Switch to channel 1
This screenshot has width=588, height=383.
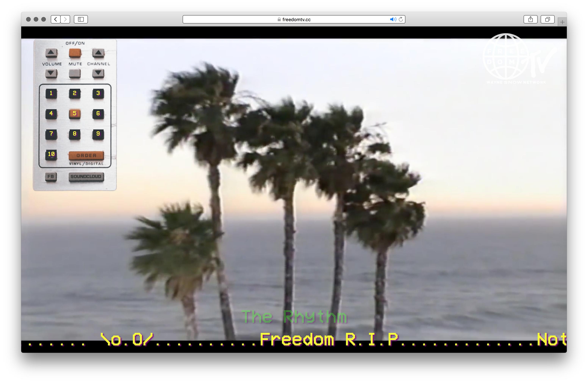pos(51,93)
